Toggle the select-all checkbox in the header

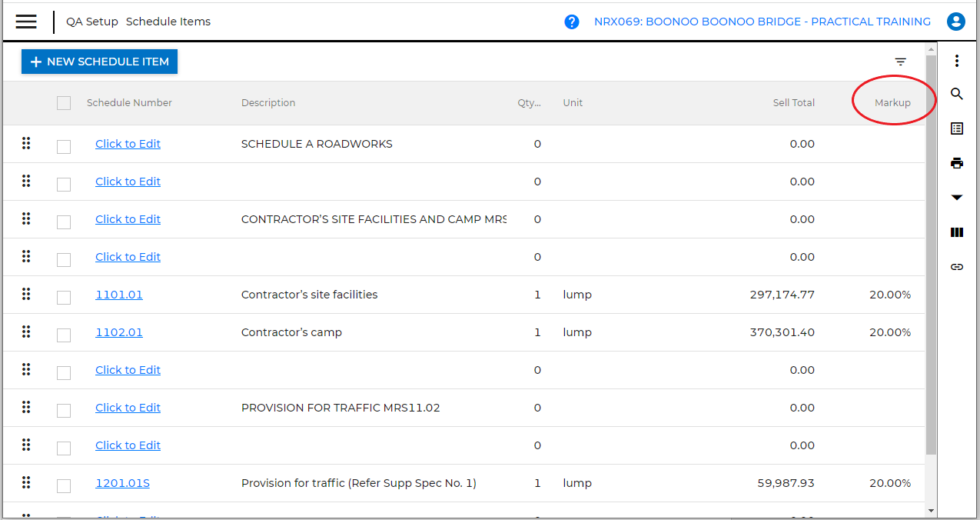(64, 102)
